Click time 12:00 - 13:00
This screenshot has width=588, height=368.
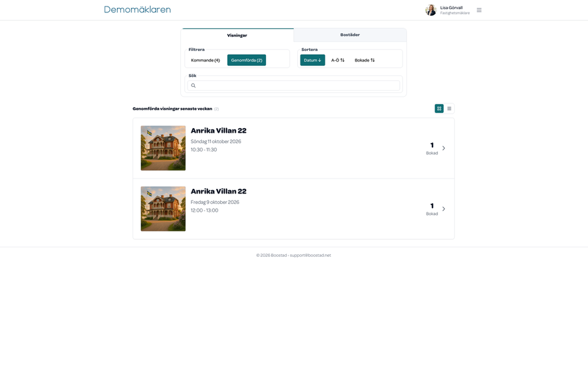[x=204, y=210]
